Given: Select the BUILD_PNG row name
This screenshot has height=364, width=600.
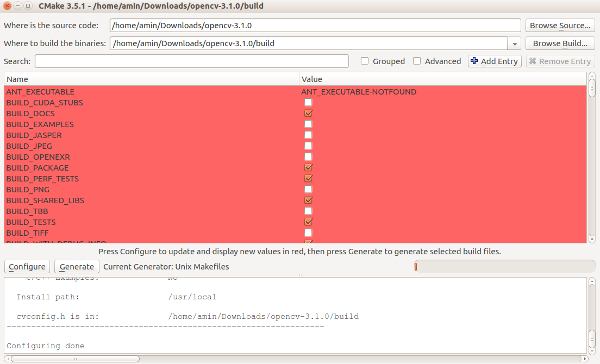Looking at the screenshot, I should click(28, 190).
